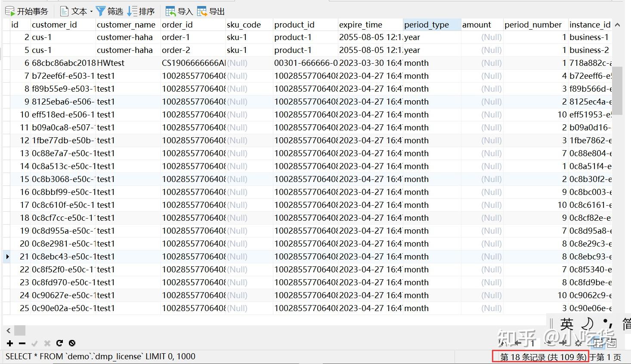Open the 排序 sort tool

[x=141, y=11]
